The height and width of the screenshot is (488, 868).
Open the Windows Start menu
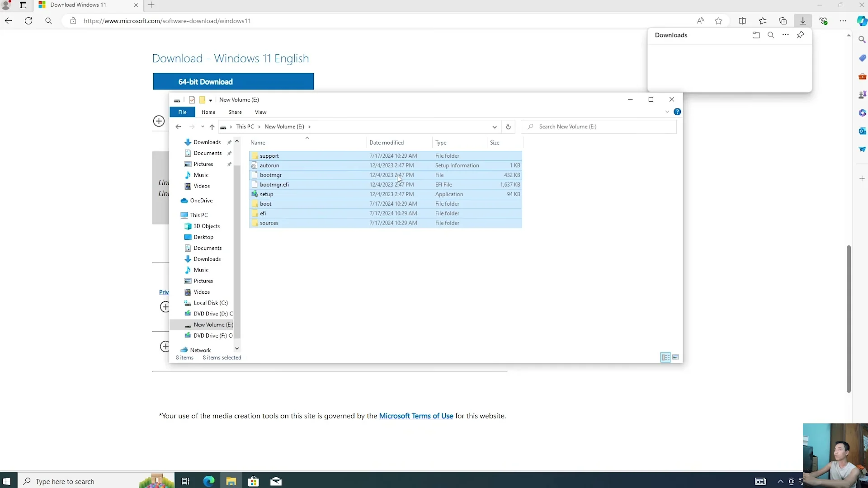coord(7,481)
